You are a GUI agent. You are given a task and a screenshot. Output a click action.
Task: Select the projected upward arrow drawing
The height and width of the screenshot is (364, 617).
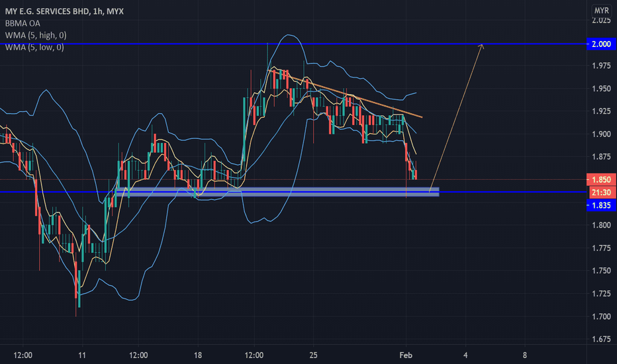(x=456, y=118)
